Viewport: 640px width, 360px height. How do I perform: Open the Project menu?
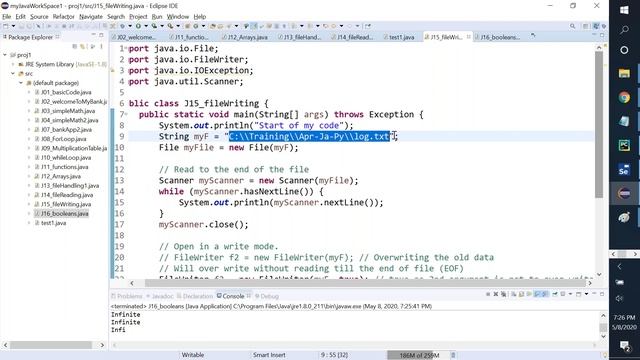(x=138, y=17)
